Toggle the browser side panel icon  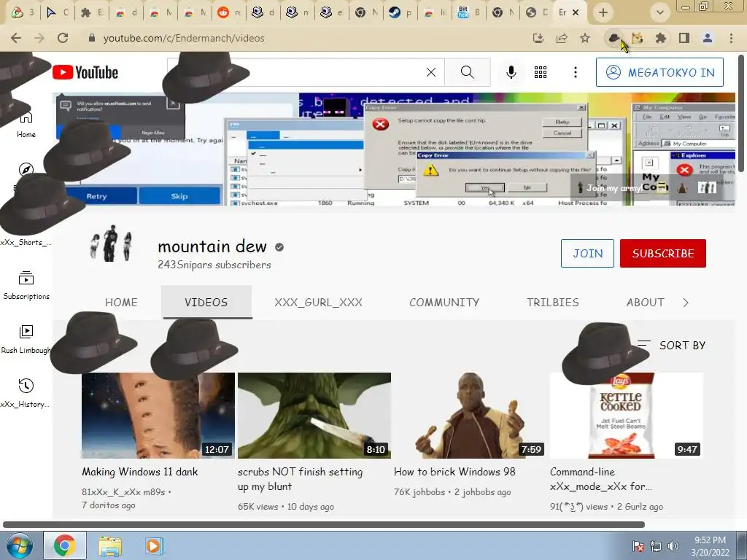pyautogui.click(x=684, y=38)
